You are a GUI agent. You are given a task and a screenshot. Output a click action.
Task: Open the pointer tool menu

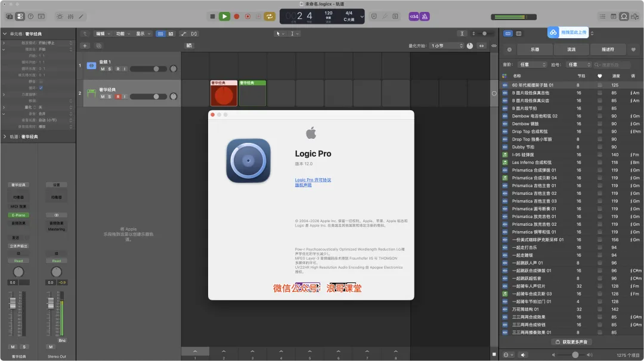[x=280, y=33]
